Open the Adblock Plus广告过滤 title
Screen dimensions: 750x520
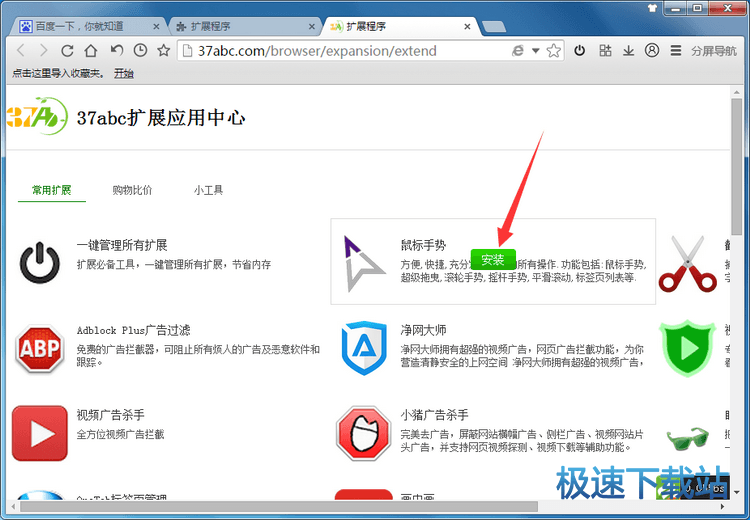click(x=133, y=330)
